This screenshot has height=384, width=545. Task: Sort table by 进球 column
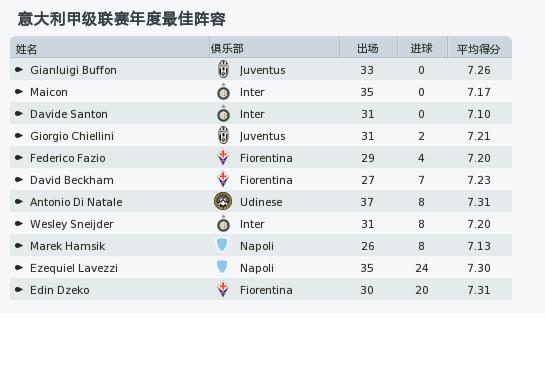(x=421, y=48)
